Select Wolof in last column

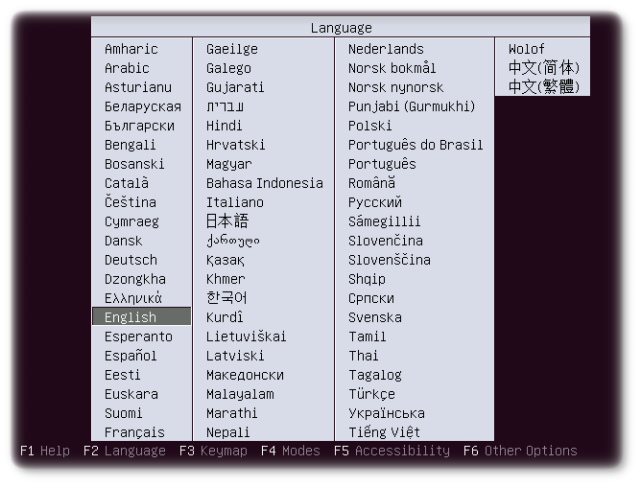pyautogui.click(x=527, y=49)
